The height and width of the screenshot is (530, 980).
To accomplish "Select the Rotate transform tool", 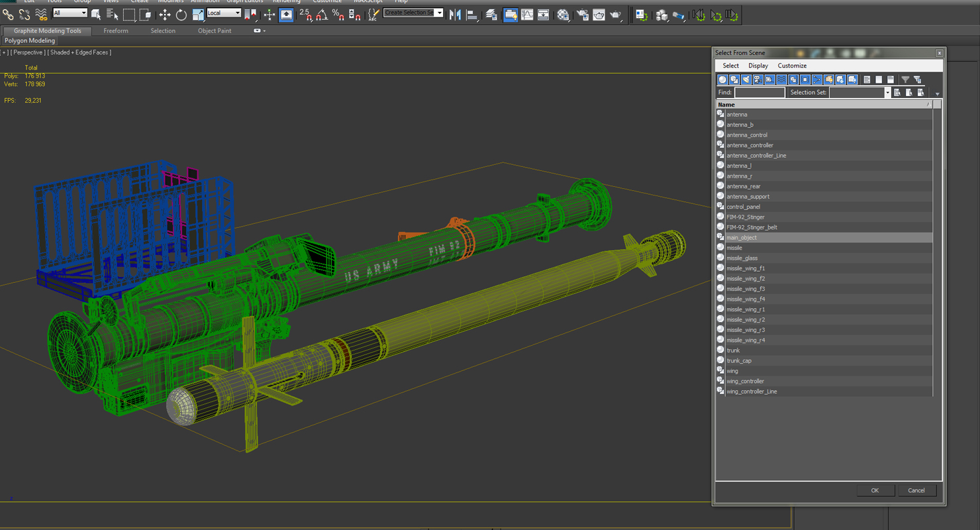I will tap(181, 15).
